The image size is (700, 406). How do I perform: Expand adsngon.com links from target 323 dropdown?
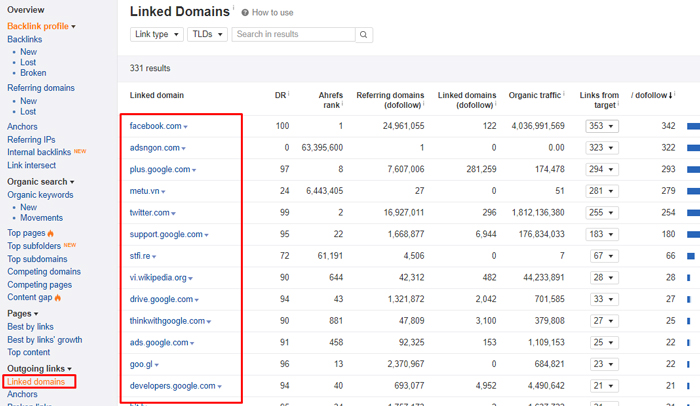tap(602, 148)
